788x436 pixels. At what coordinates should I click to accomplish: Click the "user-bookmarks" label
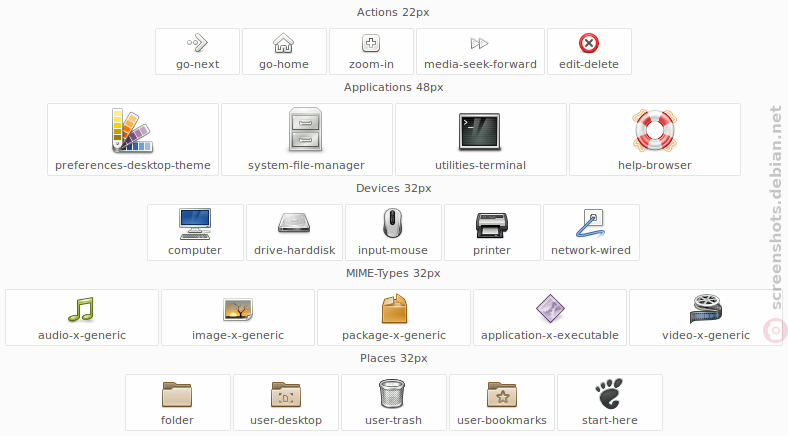[x=502, y=420]
